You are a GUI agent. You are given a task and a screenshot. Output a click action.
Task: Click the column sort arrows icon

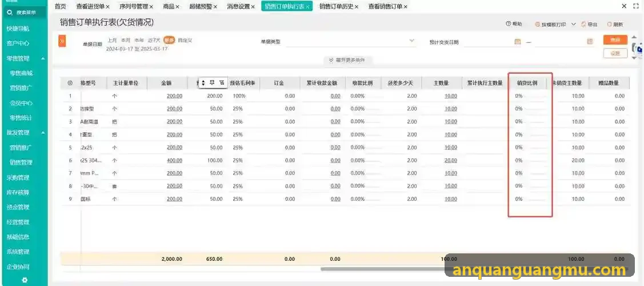tap(203, 83)
